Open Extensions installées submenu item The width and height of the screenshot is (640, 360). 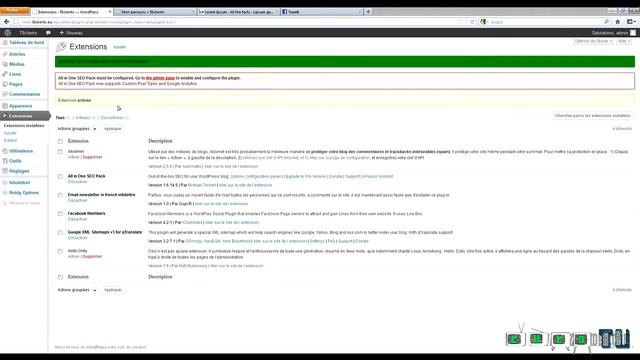tap(24, 126)
